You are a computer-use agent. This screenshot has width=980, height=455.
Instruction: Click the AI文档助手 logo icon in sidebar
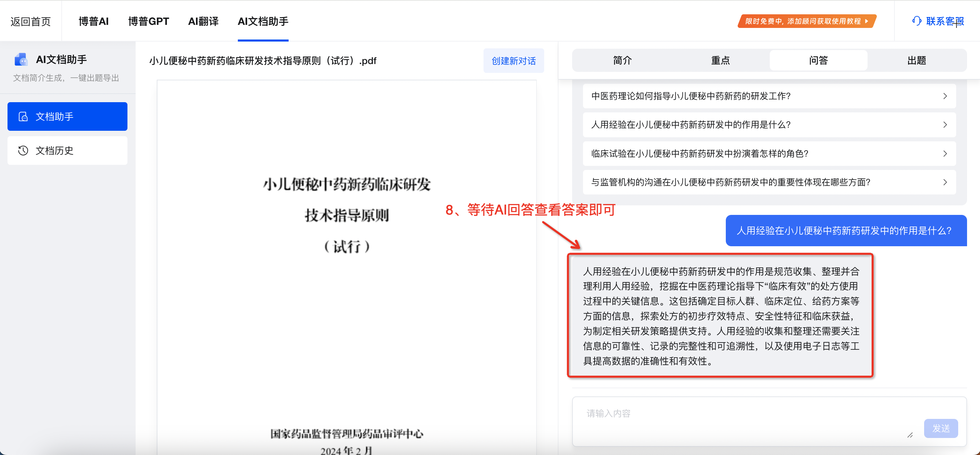tap(21, 59)
